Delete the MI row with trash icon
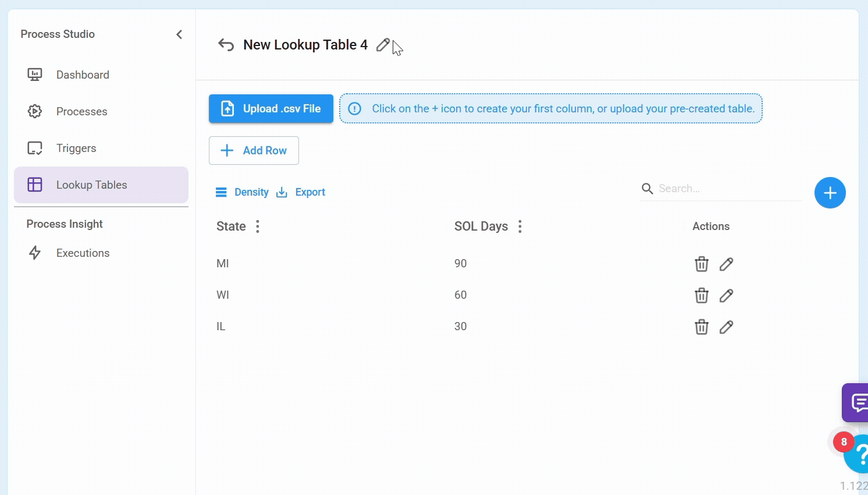This screenshot has width=868, height=495. point(702,264)
